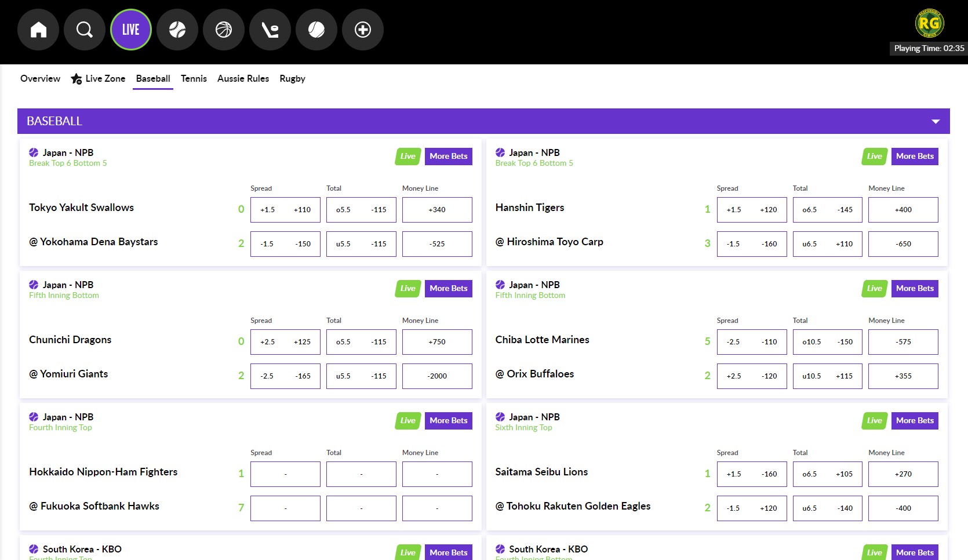Click Live badge on Tokyo Yakult Swallows game
The image size is (968, 560).
click(408, 156)
